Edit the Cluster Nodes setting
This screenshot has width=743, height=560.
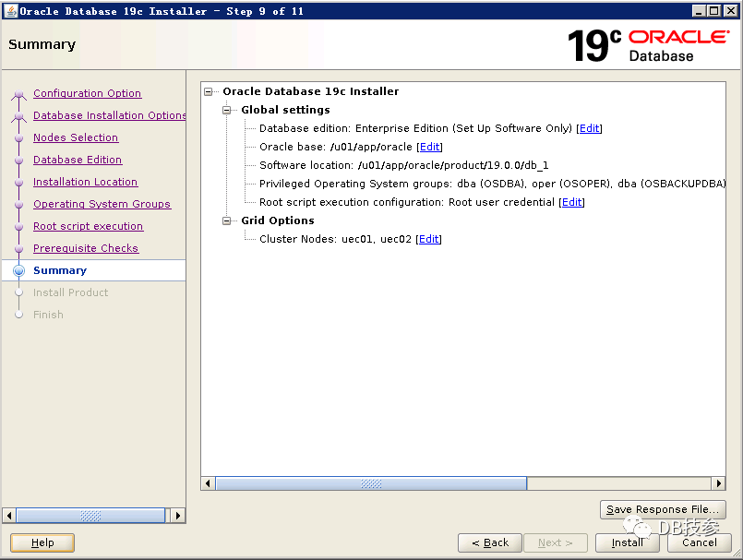[429, 239]
